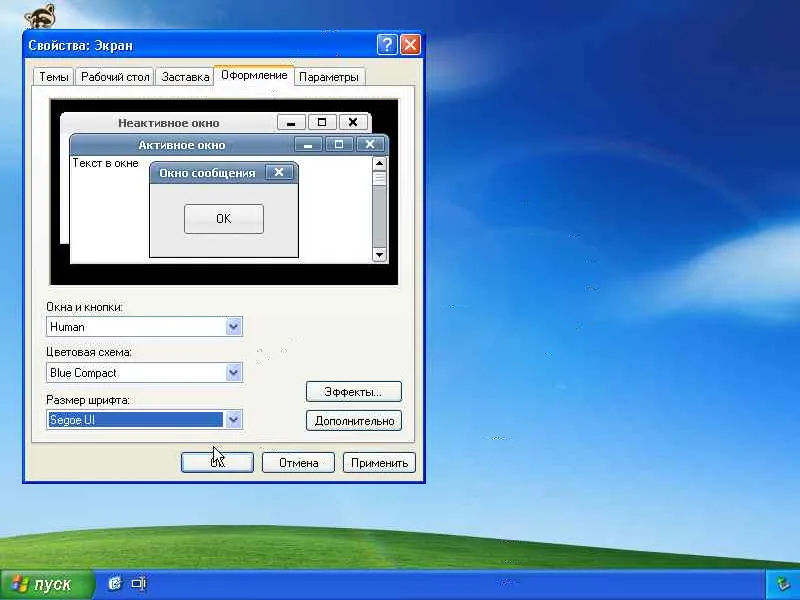Click the Окно сообщения preview close icon
Viewport: 800px width, 600px height.
[279, 172]
